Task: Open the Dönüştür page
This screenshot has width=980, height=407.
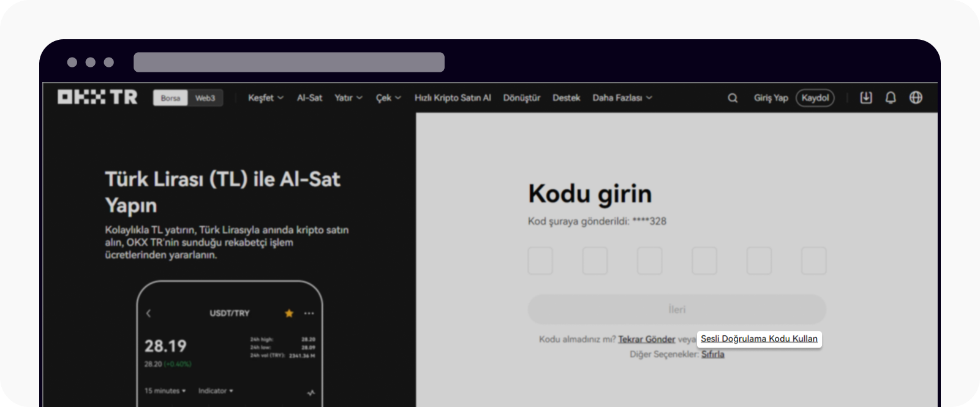Action: [522, 98]
